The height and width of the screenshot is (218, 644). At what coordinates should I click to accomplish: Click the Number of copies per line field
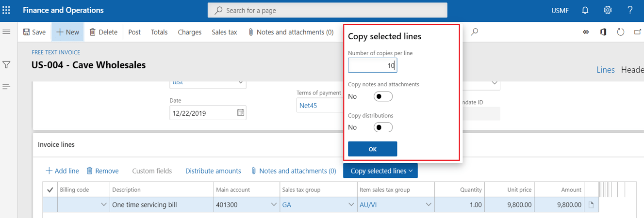click(x=372, y=65)
